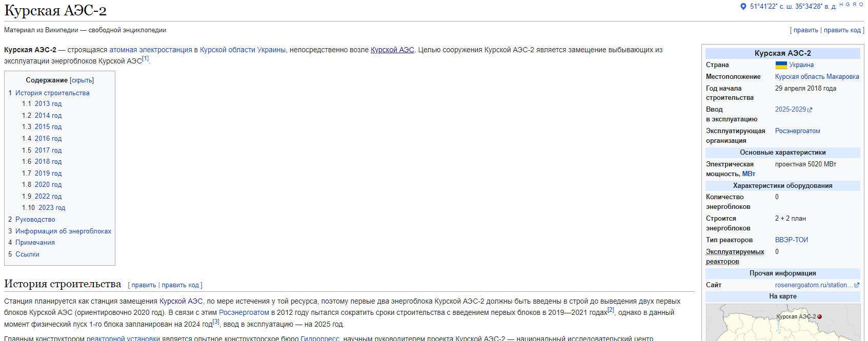Viewport: 868px width, 341px height.
Task: Go to 1.8 2020 год section
Action: click(48, 185)
